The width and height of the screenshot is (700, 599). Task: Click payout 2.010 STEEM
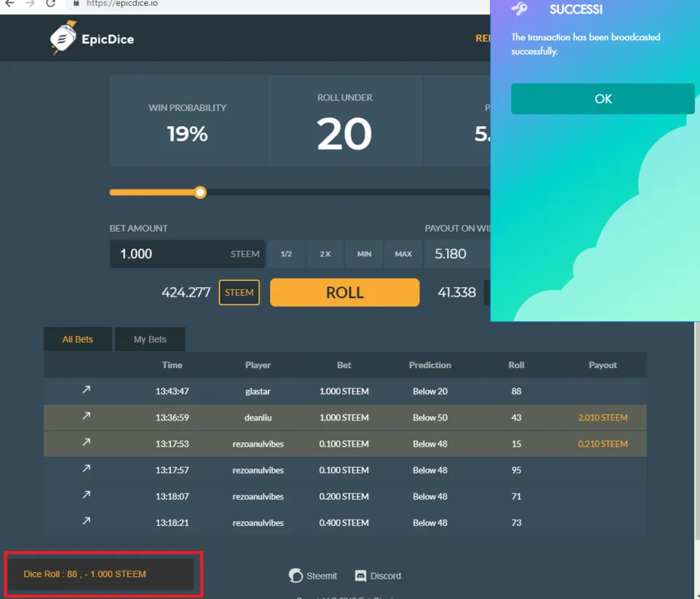point(603,418)
